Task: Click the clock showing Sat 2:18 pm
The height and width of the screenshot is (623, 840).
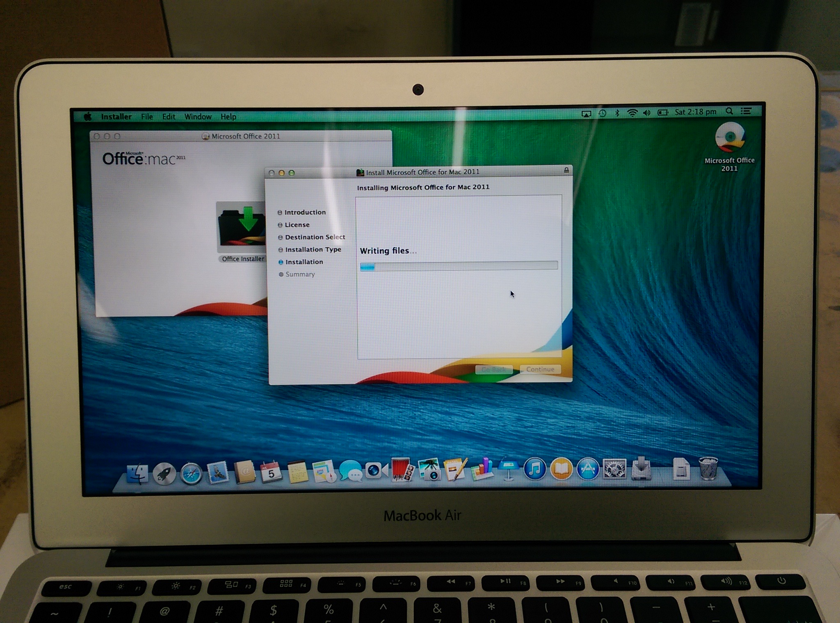Action: pyautogui.click(x=696, y=112)
